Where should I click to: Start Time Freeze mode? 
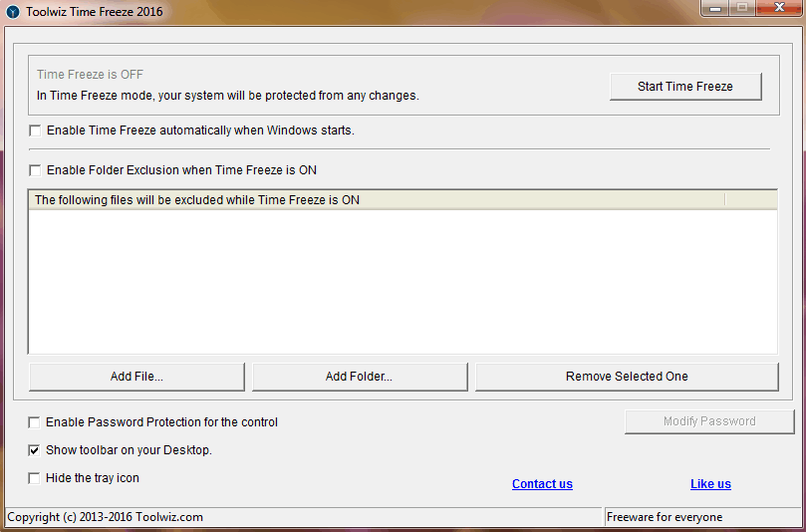[x=685, y=87]
